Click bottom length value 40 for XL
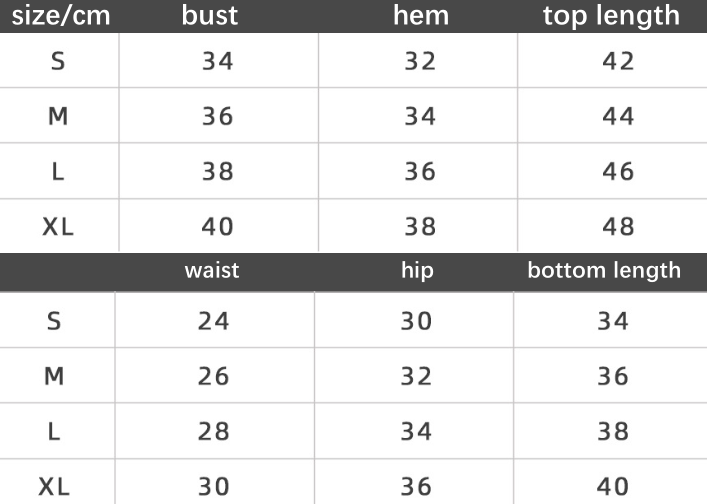 coord(613,487)
